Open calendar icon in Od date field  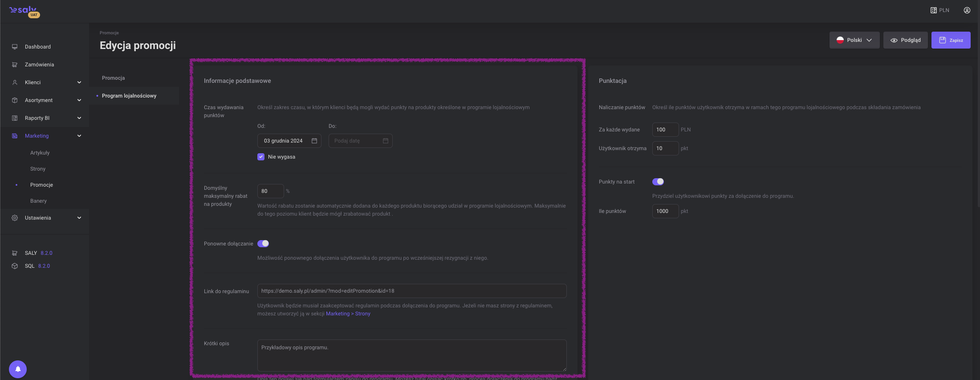tap(314, 141)
